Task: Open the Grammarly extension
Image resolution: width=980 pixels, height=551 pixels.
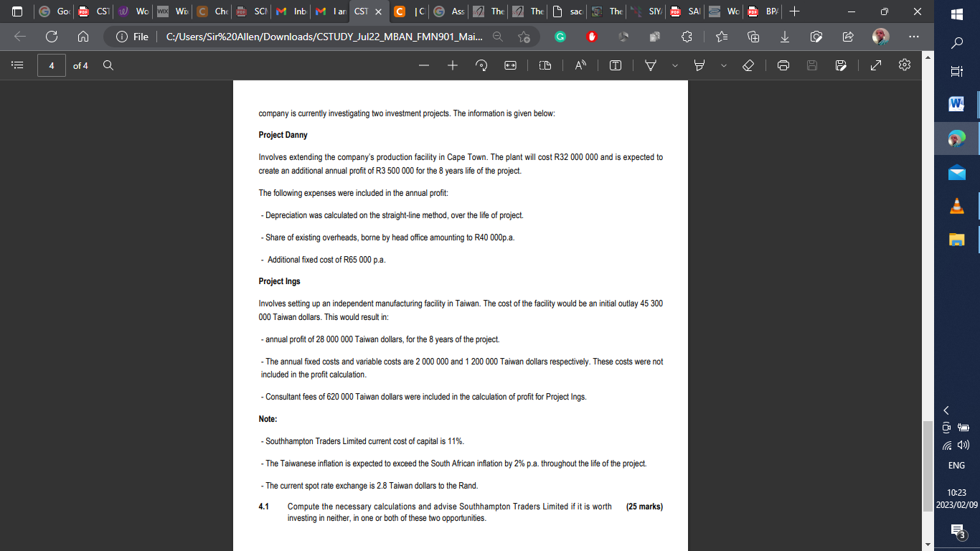Action: [x=560, y=37]
